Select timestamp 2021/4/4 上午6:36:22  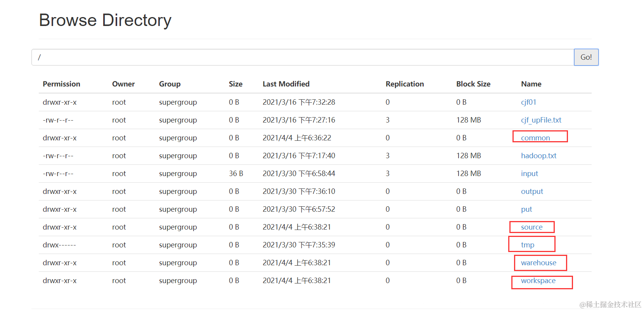[297, 138]
